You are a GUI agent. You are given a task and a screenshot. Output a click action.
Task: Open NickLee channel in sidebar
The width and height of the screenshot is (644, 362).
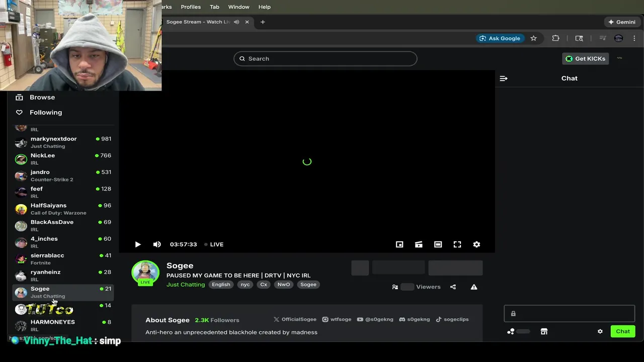click(63, 159)
